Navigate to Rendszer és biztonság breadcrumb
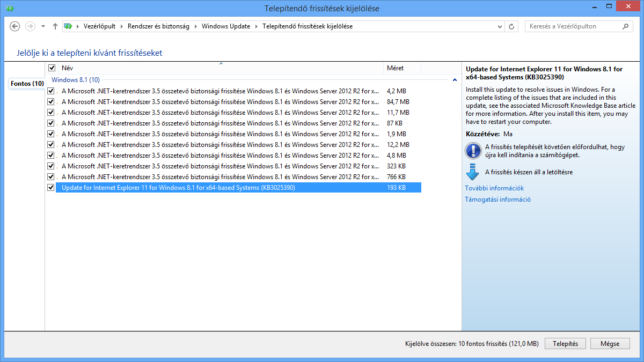644x362 pixels. point(158,26)
